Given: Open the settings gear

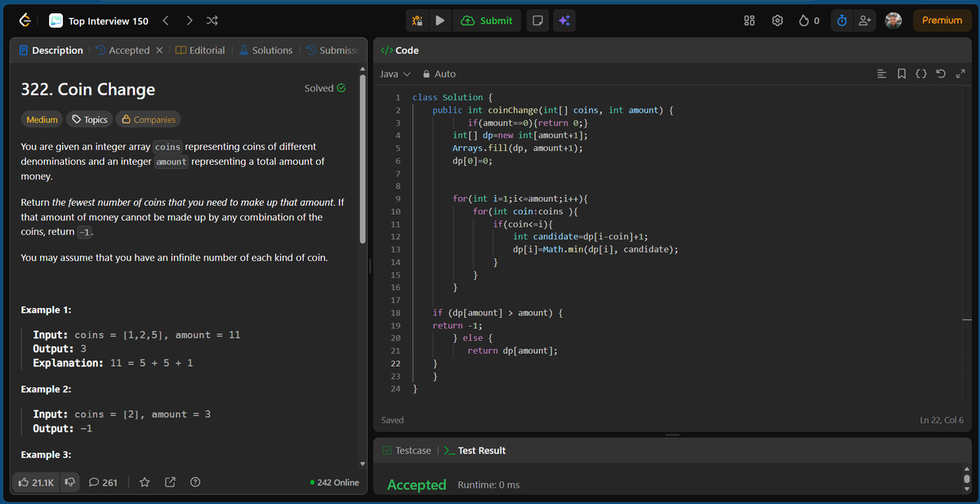Looking at the screenshot, I should (777, 20).
